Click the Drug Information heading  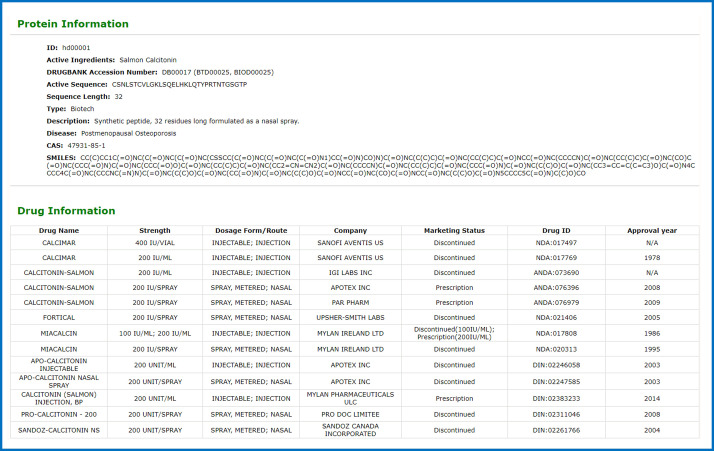69,210
